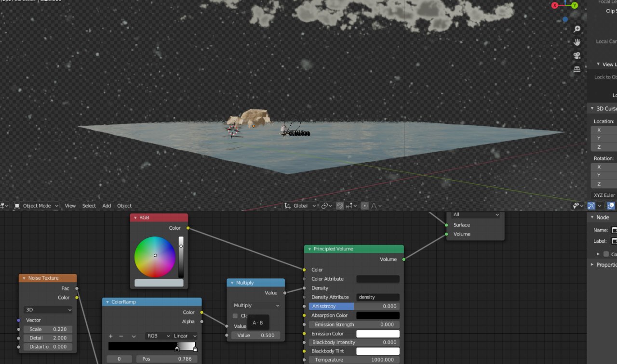Click the ColorRamp gradient bar
This screenshot has width=617, height=364.
152,346
